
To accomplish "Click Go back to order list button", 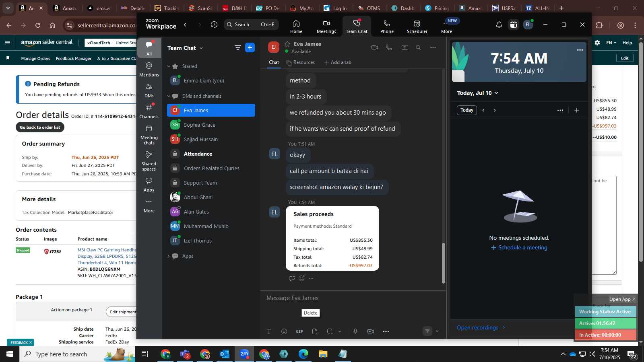I will [x=40, y=127].
